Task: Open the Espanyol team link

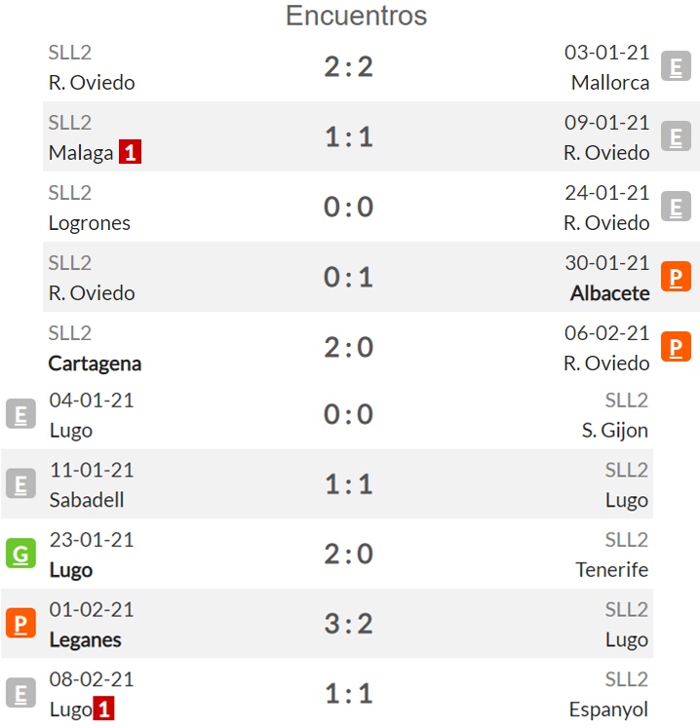Action: (608, 709)
